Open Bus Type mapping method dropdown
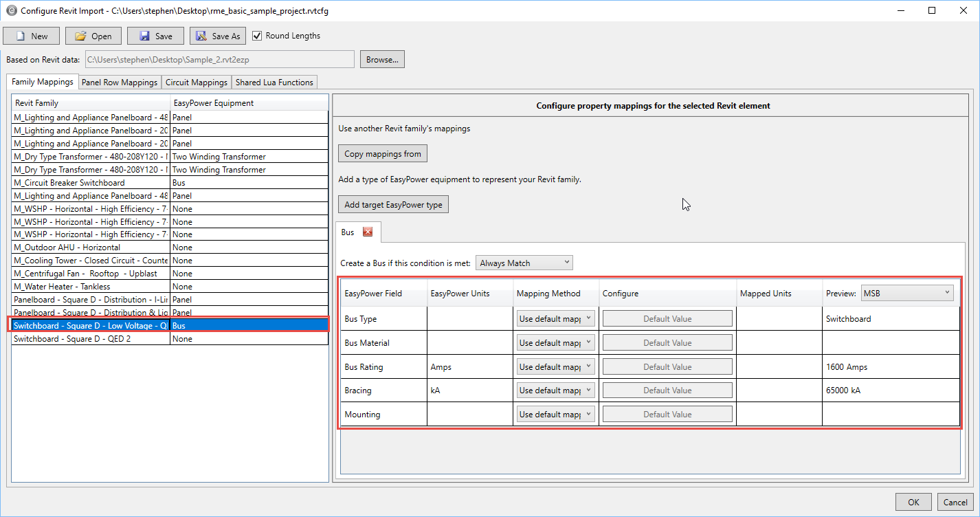980x517 pixels. (555, 319)
